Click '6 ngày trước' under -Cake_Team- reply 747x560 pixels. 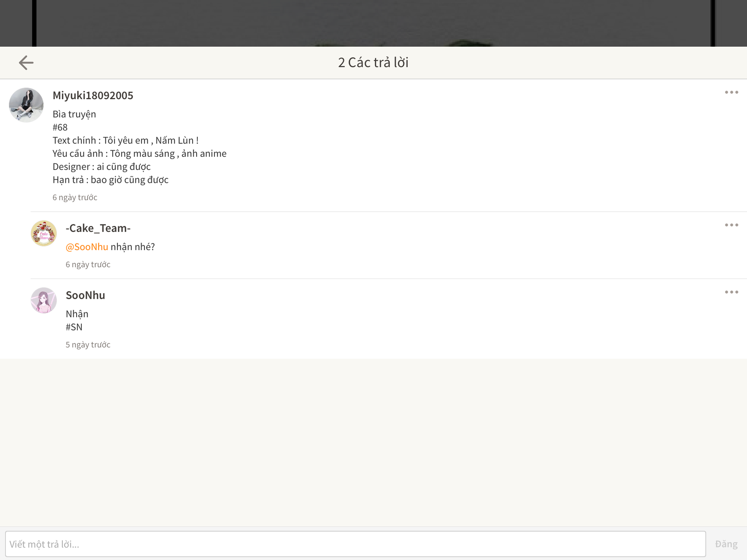click(x=88, y=265)
